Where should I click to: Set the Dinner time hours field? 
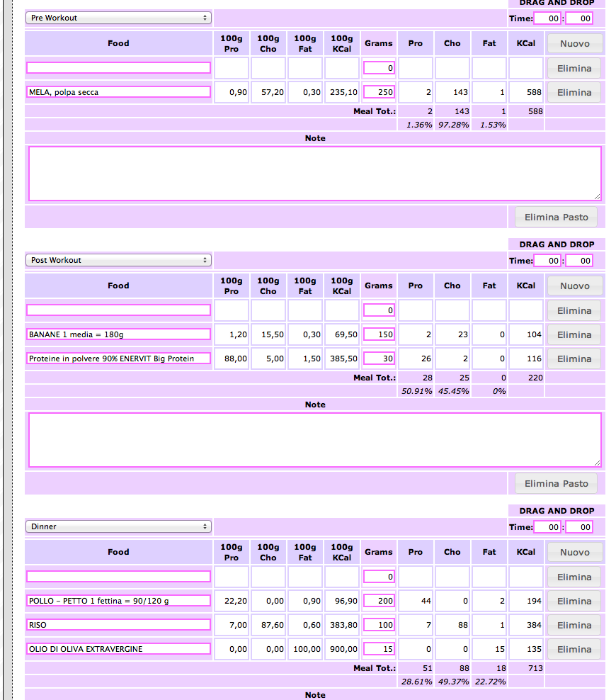click(x=547, y=527)
